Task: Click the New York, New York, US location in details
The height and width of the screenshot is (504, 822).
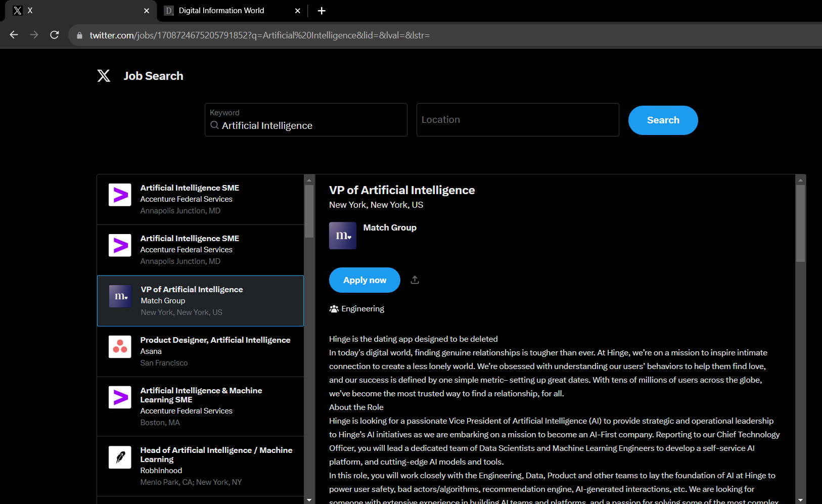Action: (x=376, y=205)
